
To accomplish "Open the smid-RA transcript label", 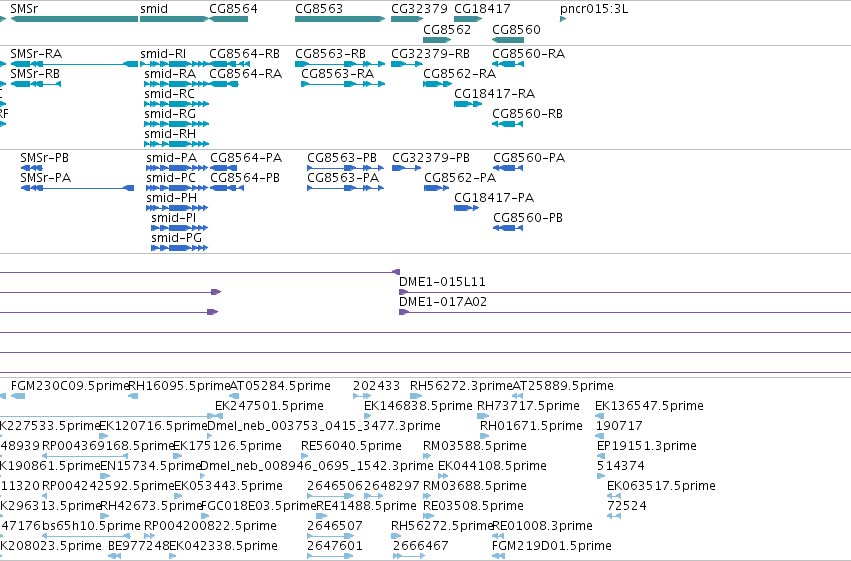I will click(x=170, y=74).
